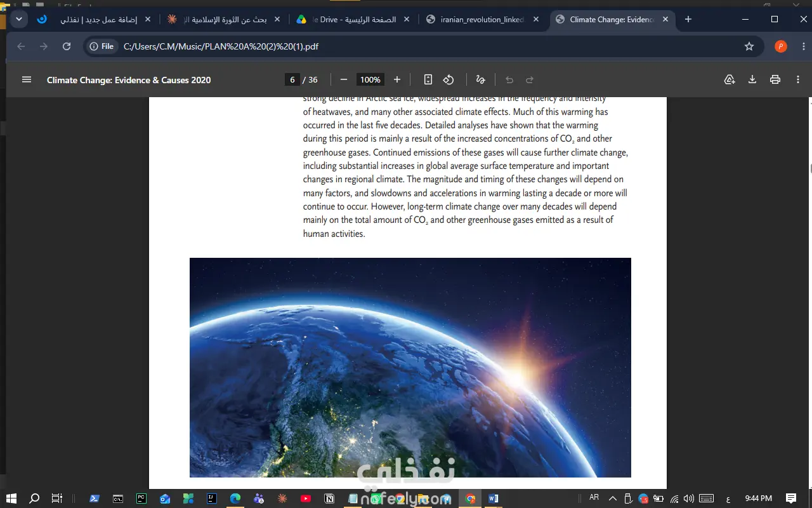Click the page number field showing 6
812x508 pixels.
292,79
